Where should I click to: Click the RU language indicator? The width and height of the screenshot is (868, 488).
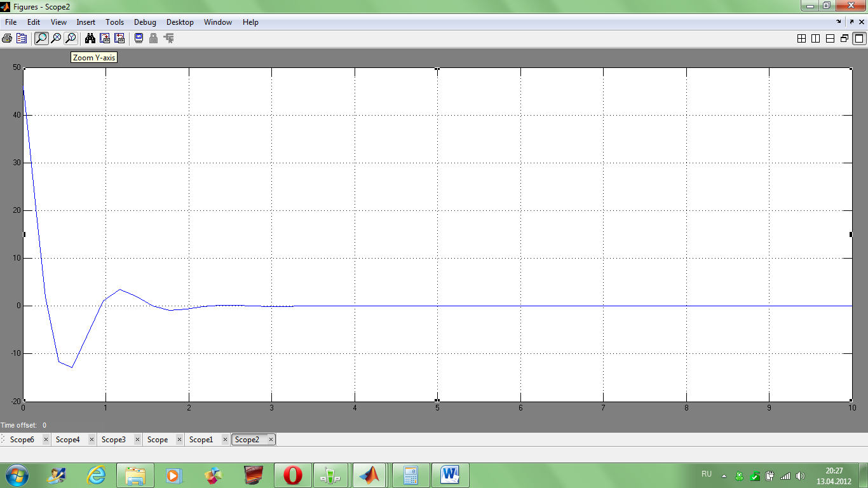707,475
